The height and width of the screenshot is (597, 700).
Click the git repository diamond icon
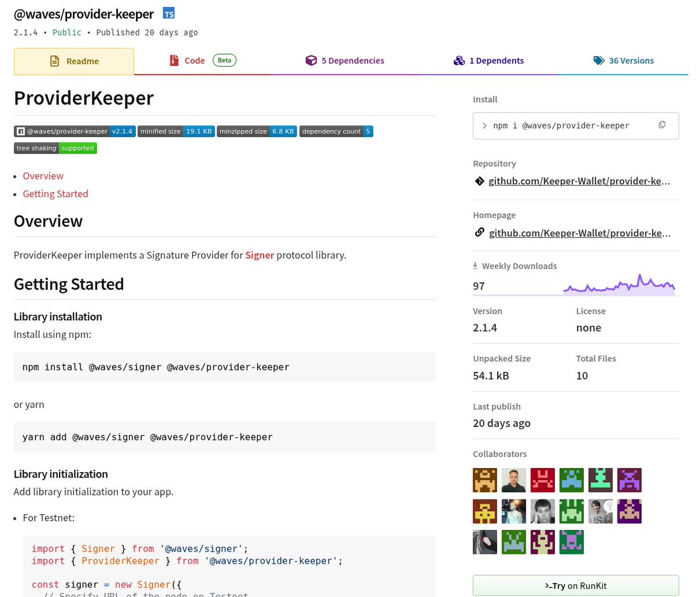pos(480,181)
